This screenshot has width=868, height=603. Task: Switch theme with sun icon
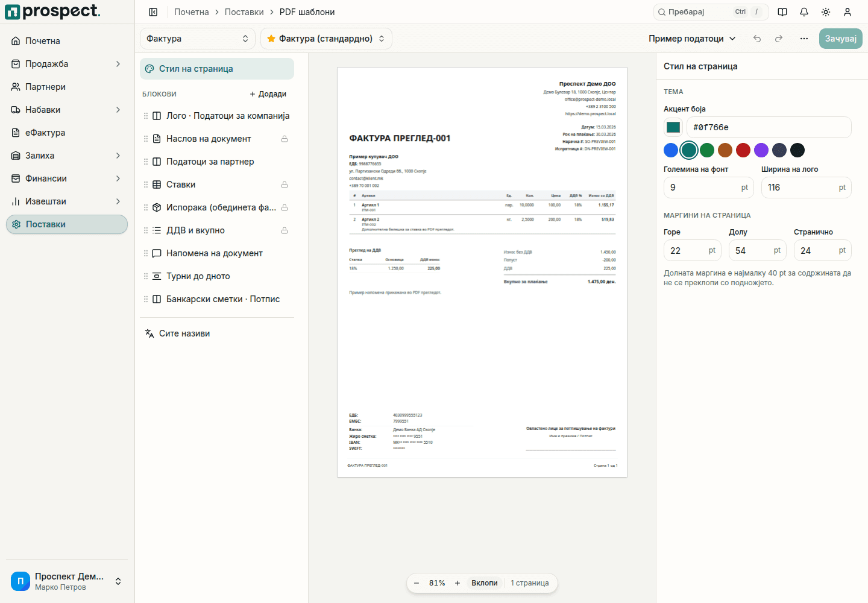click(826, 12)
